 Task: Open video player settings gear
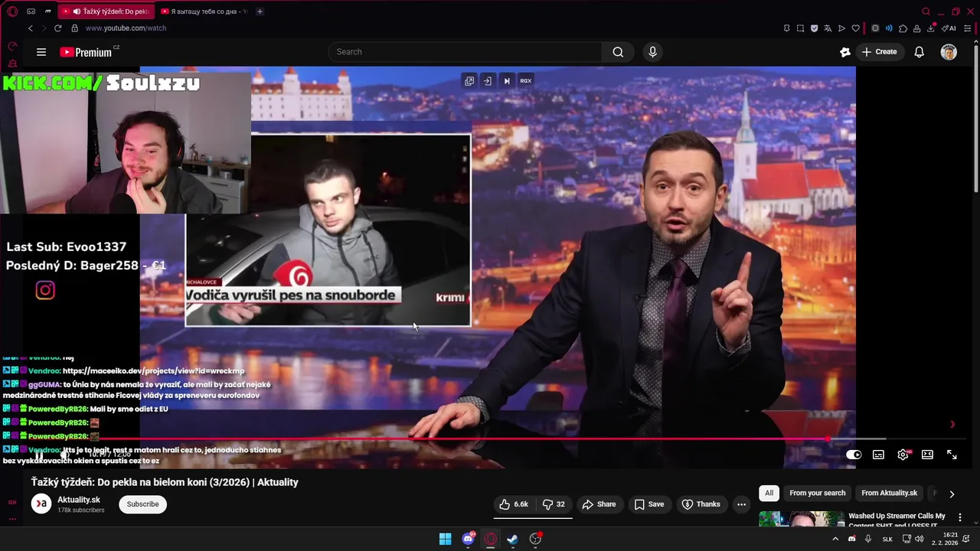click(x=903, y=455)
